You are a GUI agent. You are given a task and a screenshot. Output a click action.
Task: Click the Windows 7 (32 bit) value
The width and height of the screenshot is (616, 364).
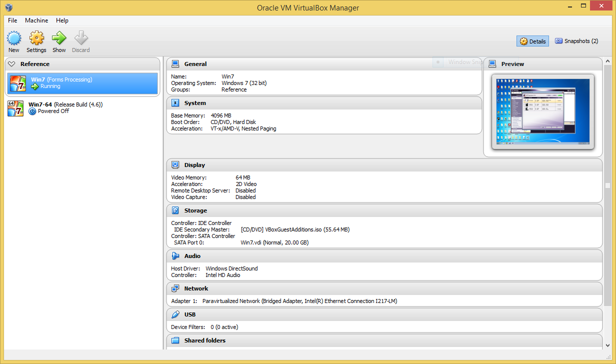click(244, 83)
